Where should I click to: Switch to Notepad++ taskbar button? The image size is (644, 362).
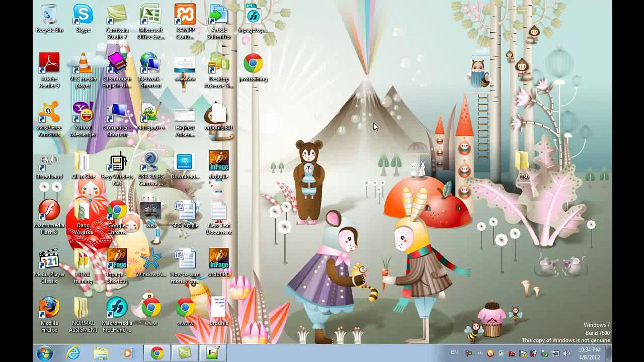tap(213, 353)
